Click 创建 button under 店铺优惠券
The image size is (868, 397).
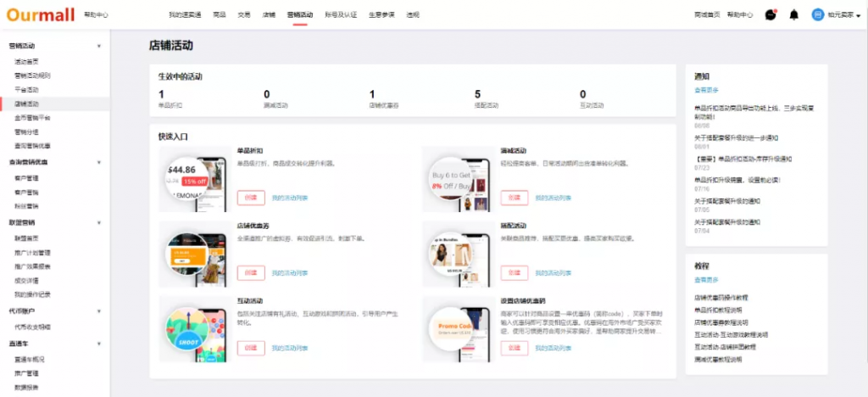251,272
